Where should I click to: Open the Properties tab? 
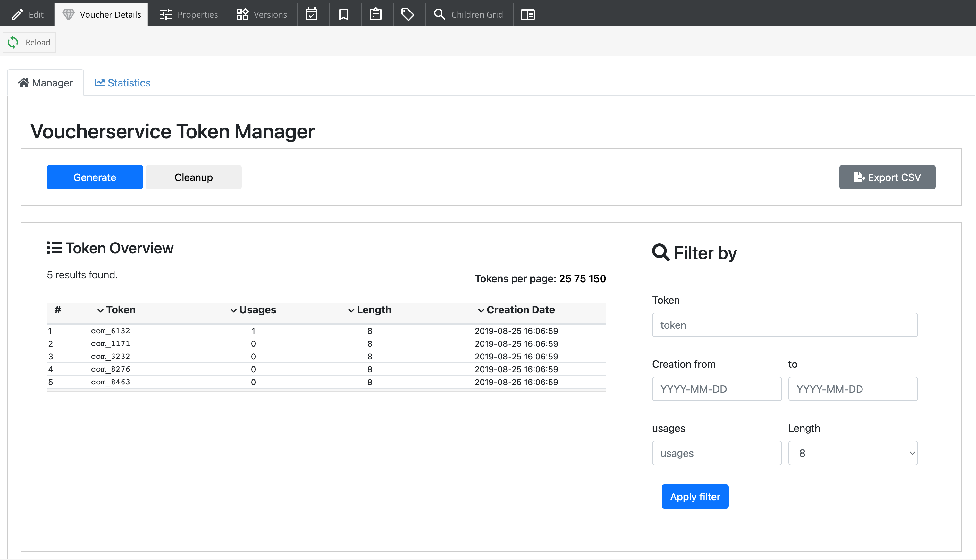click(x=189, y=14)
